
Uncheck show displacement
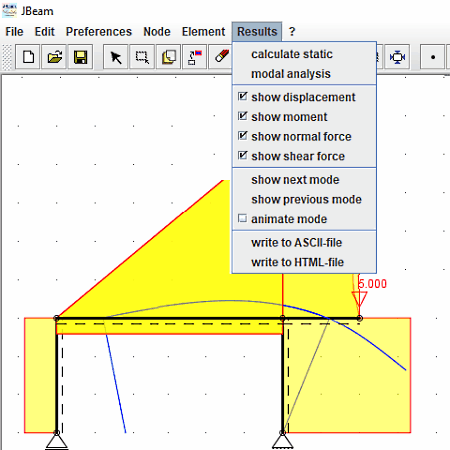(242, 97)
